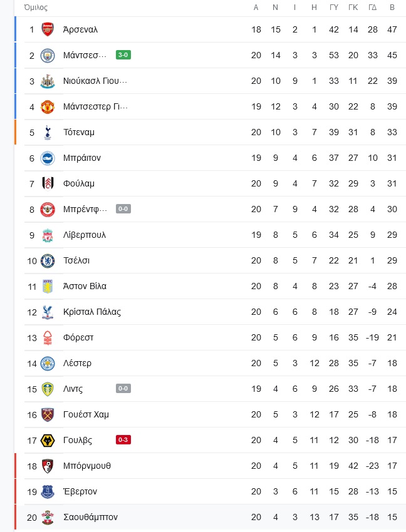Click Leeds' grey 0-0 match badge
Viewport: 406px width, 532px height.
click(123, 388)
